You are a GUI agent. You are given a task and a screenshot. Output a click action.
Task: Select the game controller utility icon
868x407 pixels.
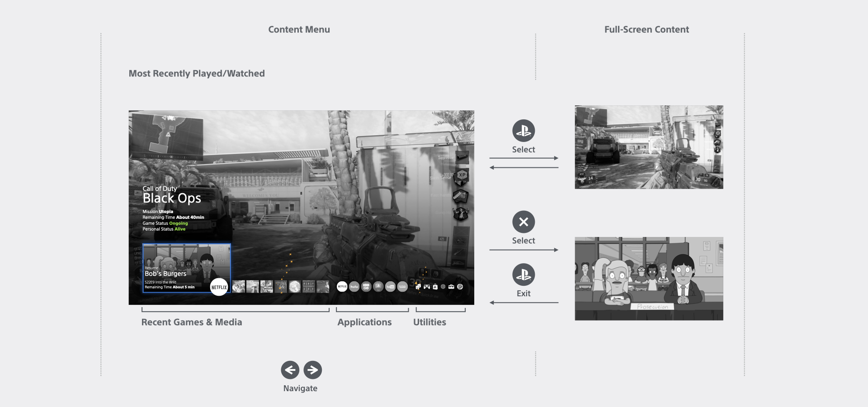427,287
